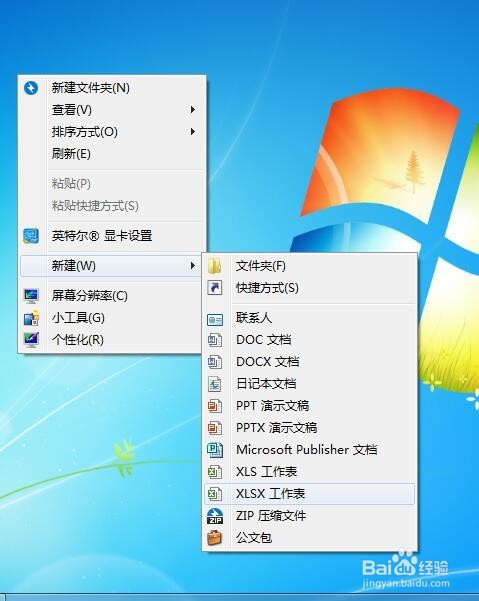Click the Excel icon beside XLSX 工作表
Image resolution: width=479 pixels, height=601 pixels.
pos(215,494)
